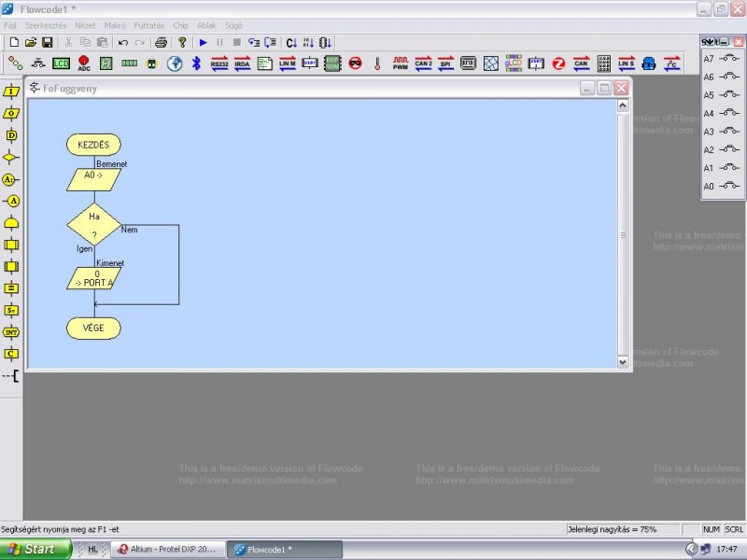Toggle switch A7 in the switch panel
Viewport: 747px width, 560px height.
click(x=729, y=58)
